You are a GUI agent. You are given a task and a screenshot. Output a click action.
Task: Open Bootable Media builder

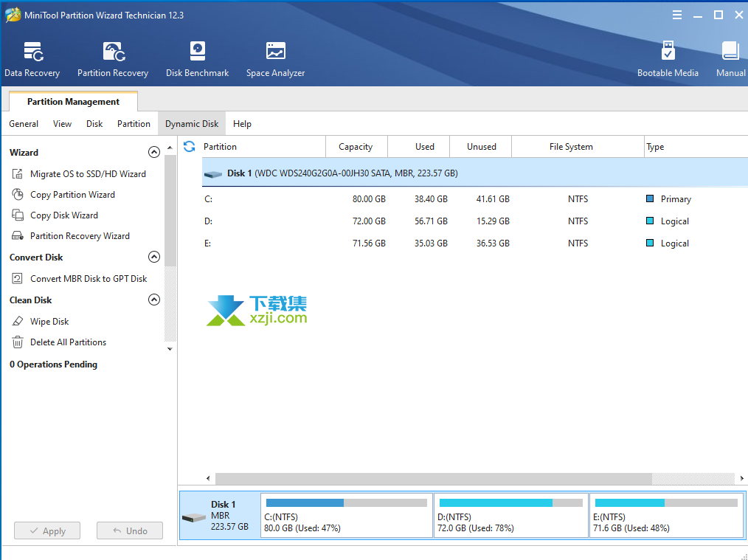[x=668, y=60]
